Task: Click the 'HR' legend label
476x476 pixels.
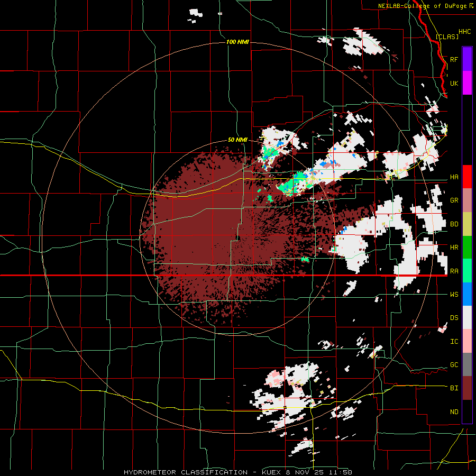Action: pos(454,248)
